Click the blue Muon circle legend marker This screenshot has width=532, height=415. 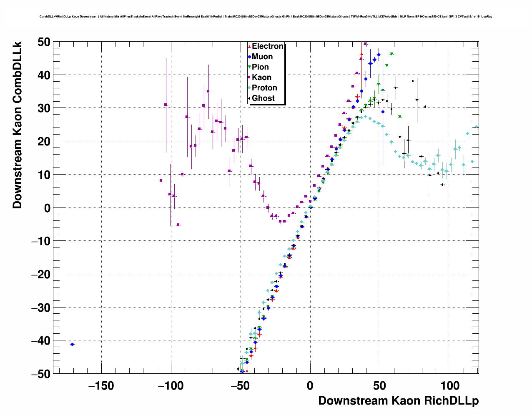[x=249, y=57]
